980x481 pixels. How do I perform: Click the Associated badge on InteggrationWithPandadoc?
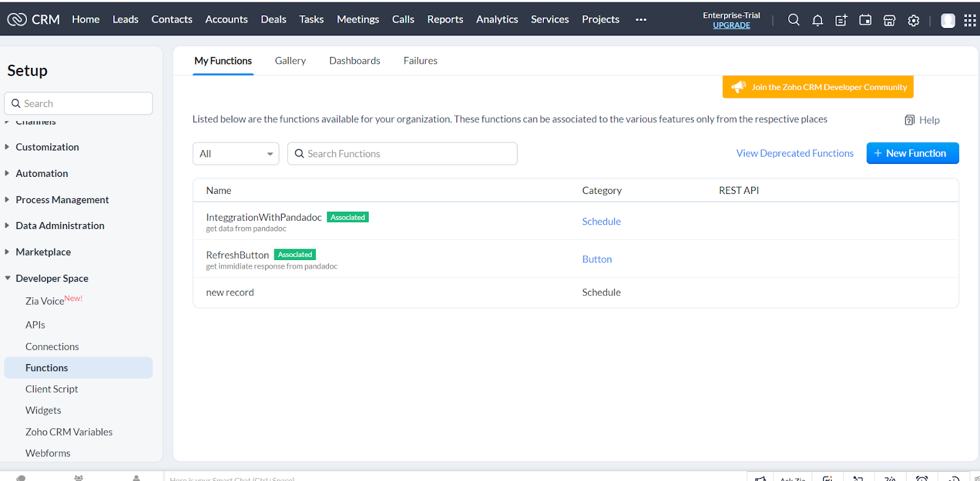click(348, 217)
